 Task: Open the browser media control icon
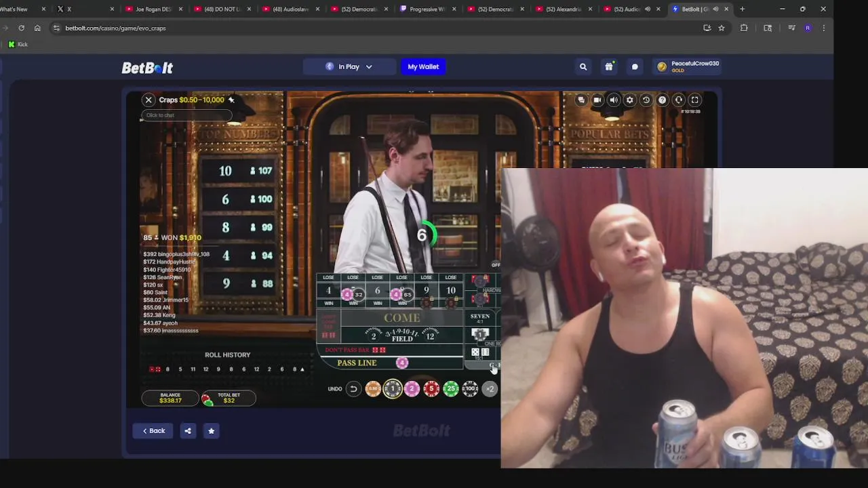coord(791,28)
